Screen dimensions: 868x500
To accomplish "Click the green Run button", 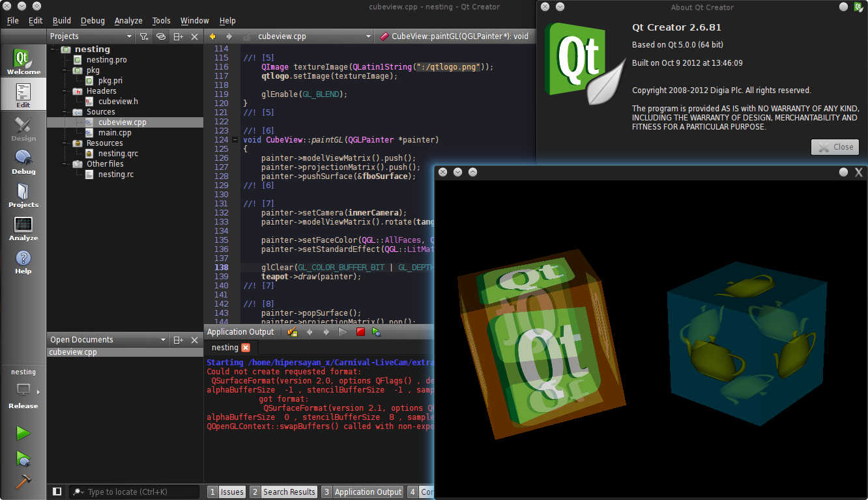I will (x=23, y=433).
